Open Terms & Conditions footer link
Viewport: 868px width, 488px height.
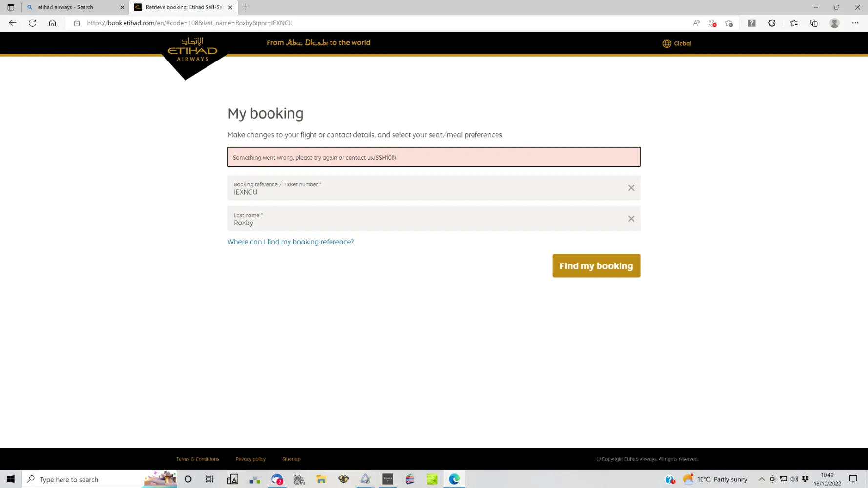pyautogui.click(x=198, y=459)
